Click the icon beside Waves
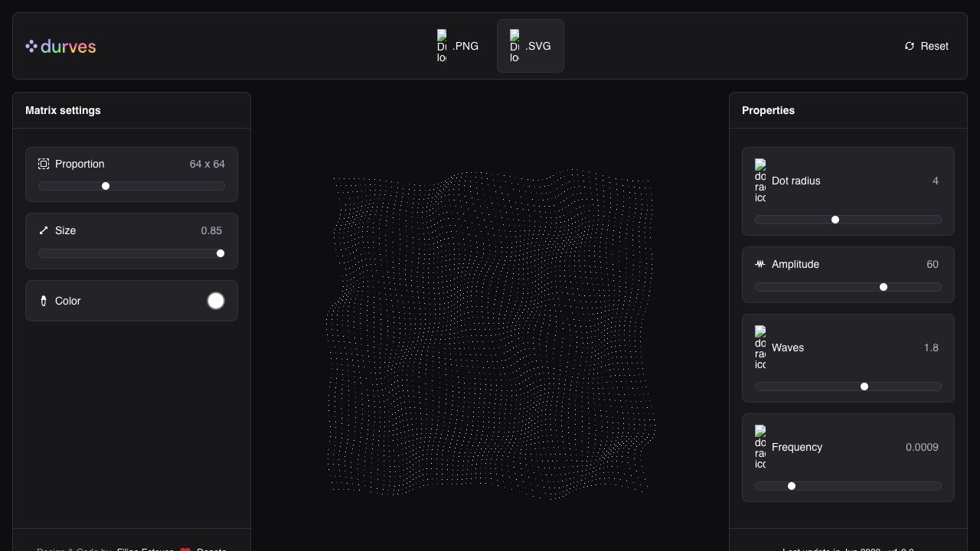This screenshot has height=551, width=980. click(x=759, y=347)
